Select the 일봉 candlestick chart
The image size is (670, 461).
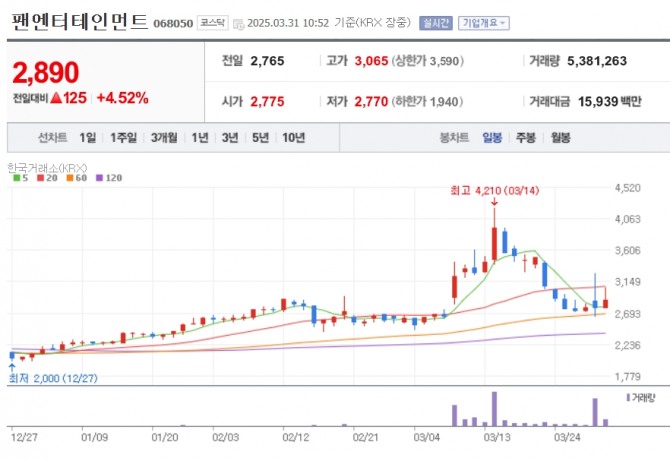click(x=492, y=138)
